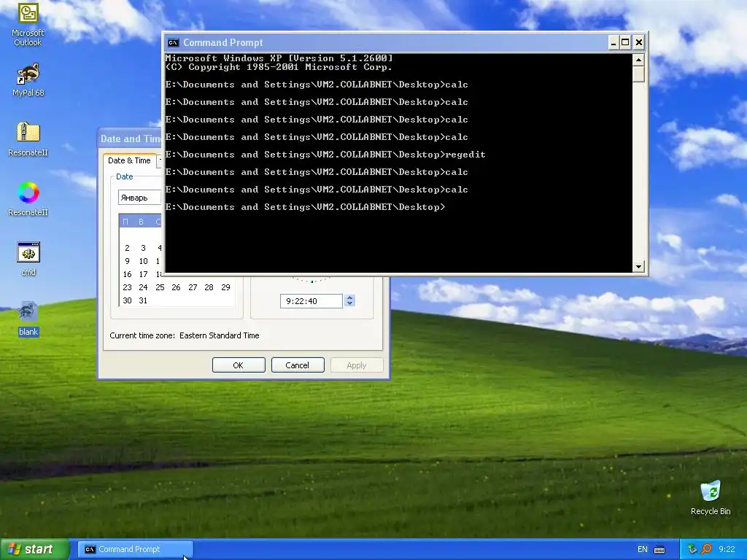Maximize the Command Prompt window
Image resolution: width=747 pixels, height=560 pixels.
point(625,42)
